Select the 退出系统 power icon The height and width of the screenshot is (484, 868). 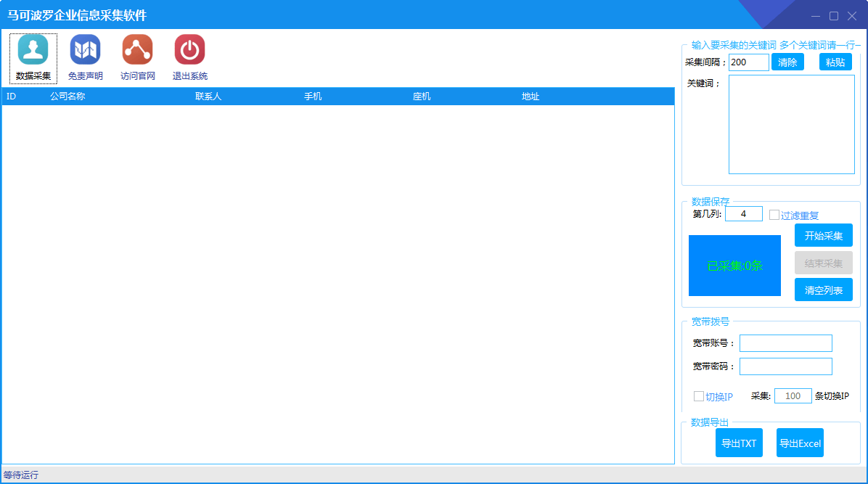[190, 58]
